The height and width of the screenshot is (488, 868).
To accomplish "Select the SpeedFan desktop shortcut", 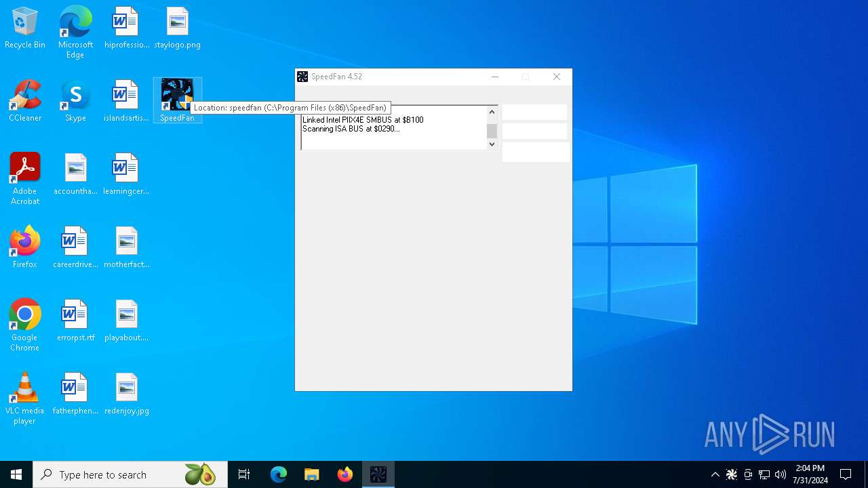I will coord(177,100).
